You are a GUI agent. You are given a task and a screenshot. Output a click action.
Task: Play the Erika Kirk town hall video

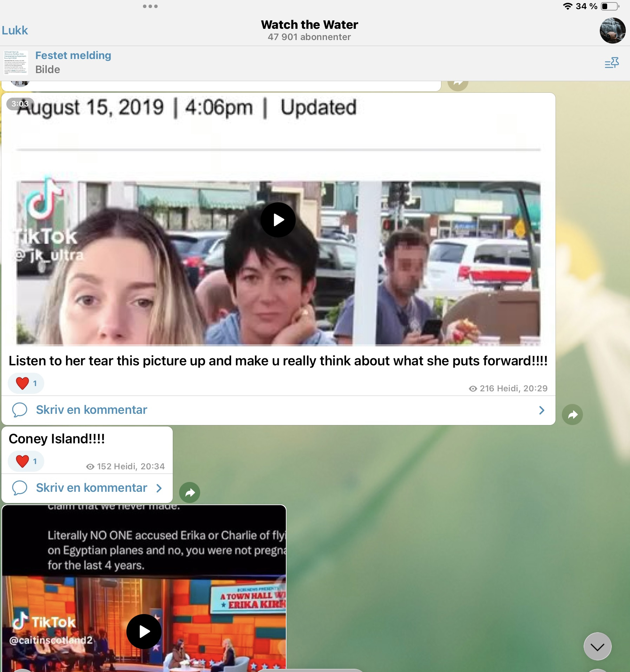[144, 631]
